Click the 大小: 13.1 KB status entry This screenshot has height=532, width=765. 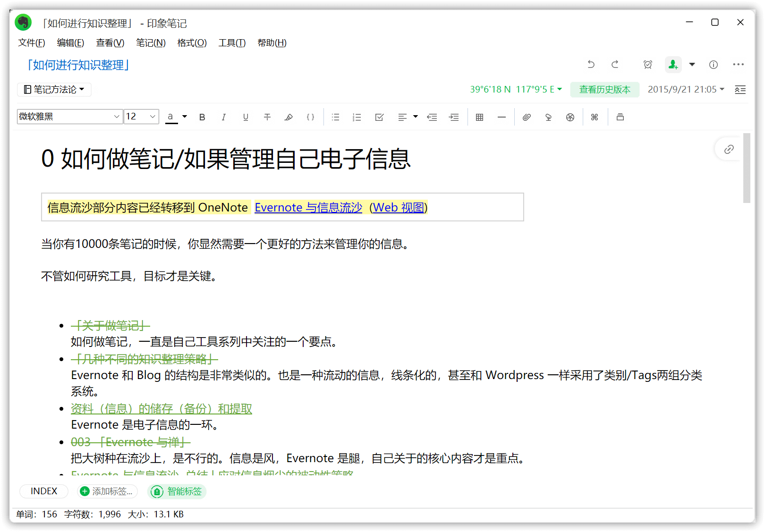pyautogui.click(x=155, y=514)
